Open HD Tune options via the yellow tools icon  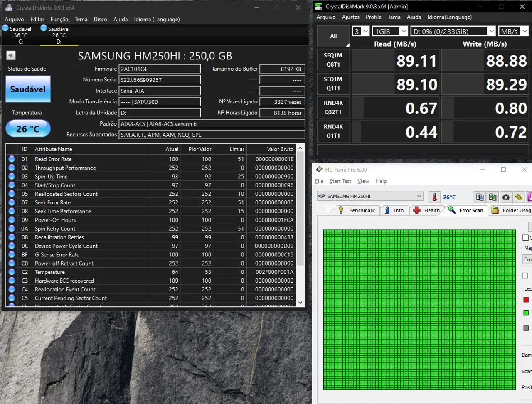519,197
